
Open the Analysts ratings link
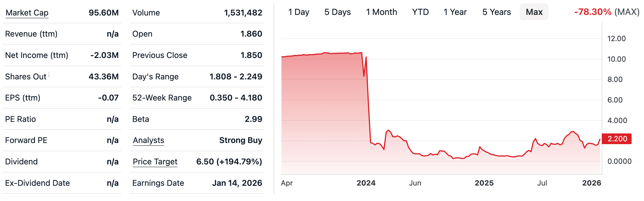click(148, 140)
